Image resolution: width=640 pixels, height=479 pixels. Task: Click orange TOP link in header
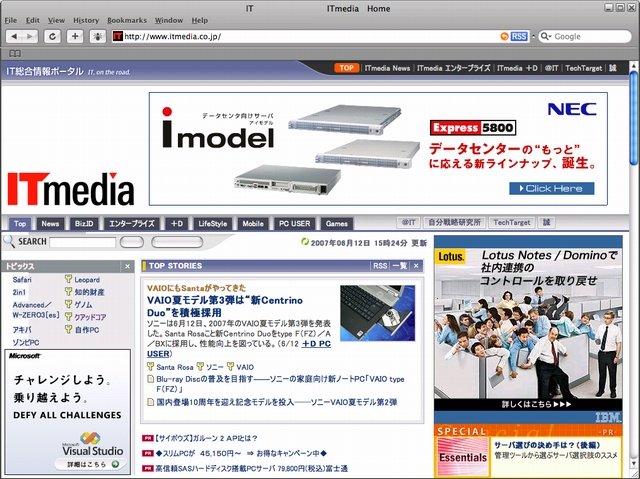347,68
